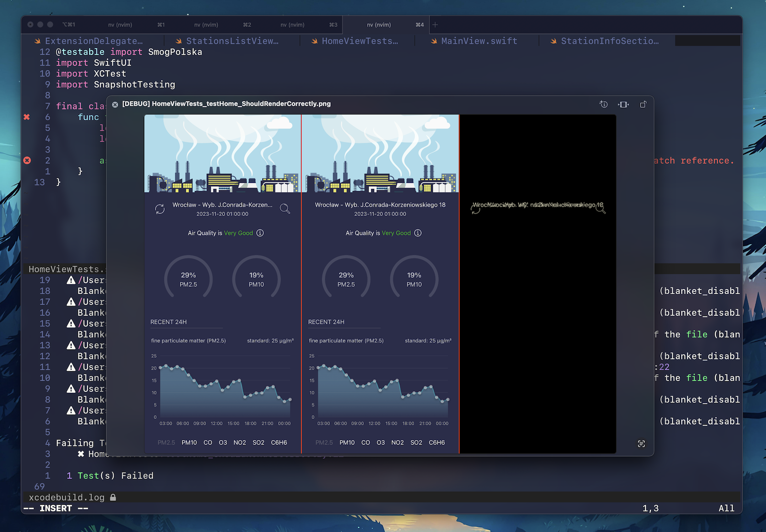Click warning triangle on log line 19

(x=71, y=280)
